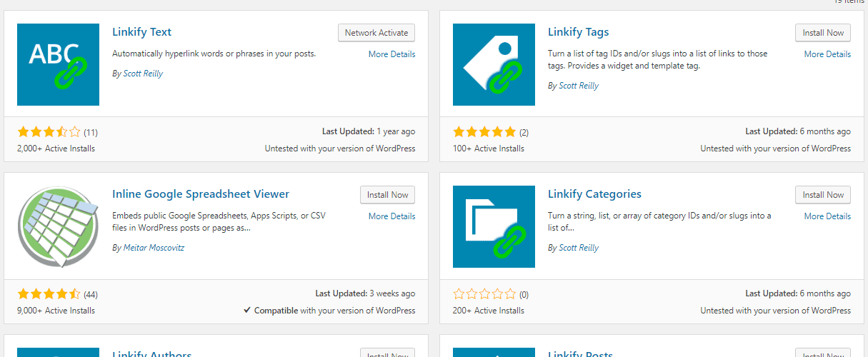Click Untested notice in Linkify Categories card
This screenshot has width=868, height=357.
776,311
